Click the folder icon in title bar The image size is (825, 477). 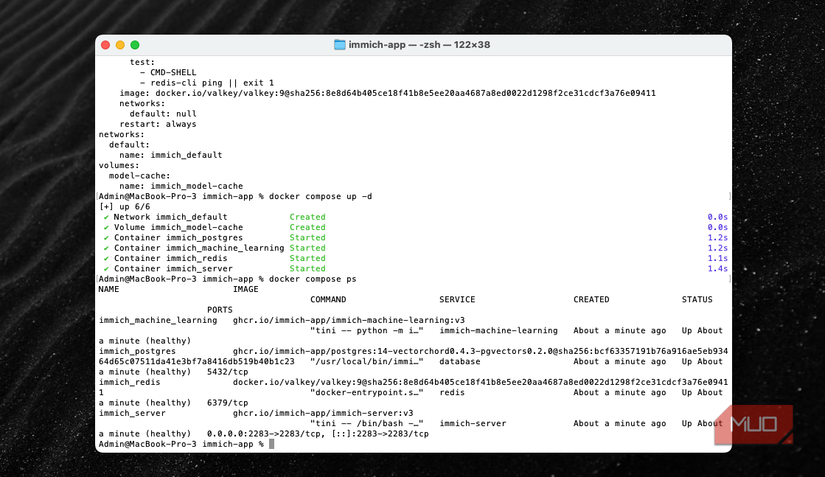[340, 45]
